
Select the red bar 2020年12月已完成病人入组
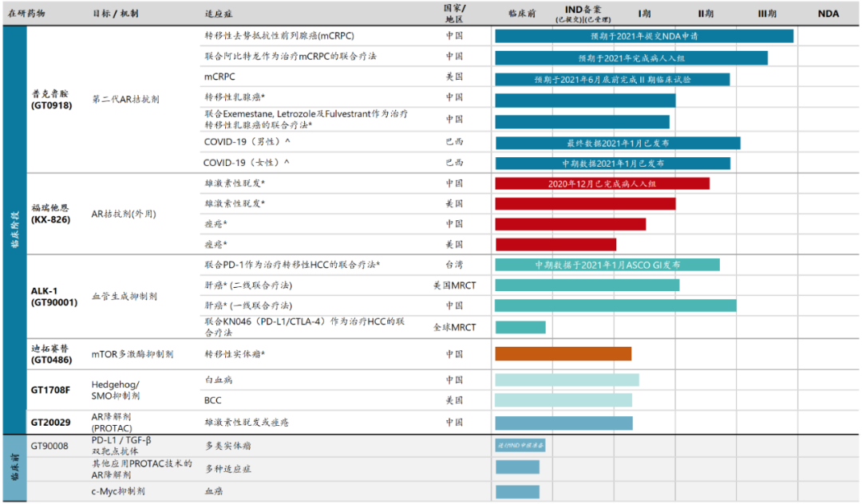click(602, 183)
